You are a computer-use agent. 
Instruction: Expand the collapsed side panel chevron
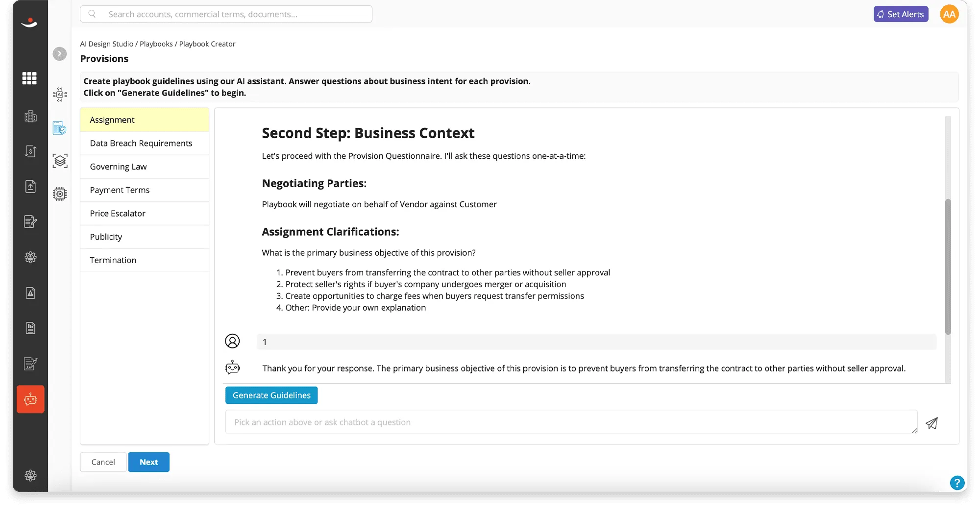coord(59,54)
